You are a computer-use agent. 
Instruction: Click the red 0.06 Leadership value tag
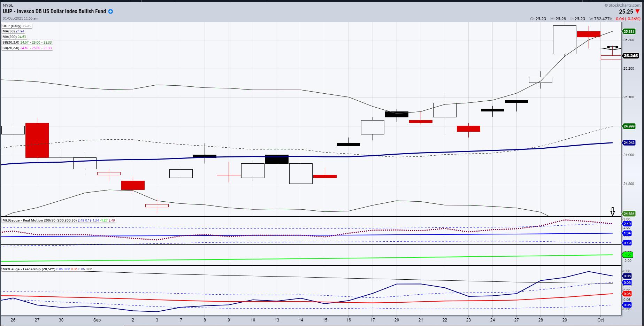[627, 294]
